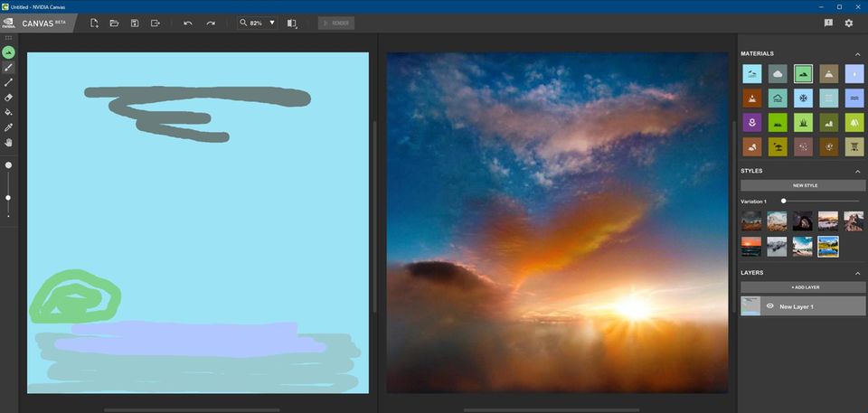The width and height of the screenshot is (868, 413).
Task: Choose the orange-brown sun mountain material
Action: (x=751, y=98)
